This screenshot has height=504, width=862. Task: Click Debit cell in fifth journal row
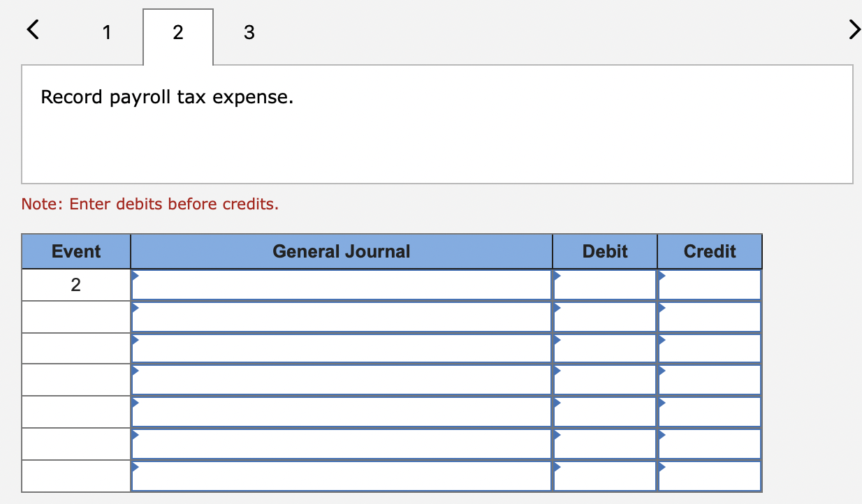(x=605, y=412)
